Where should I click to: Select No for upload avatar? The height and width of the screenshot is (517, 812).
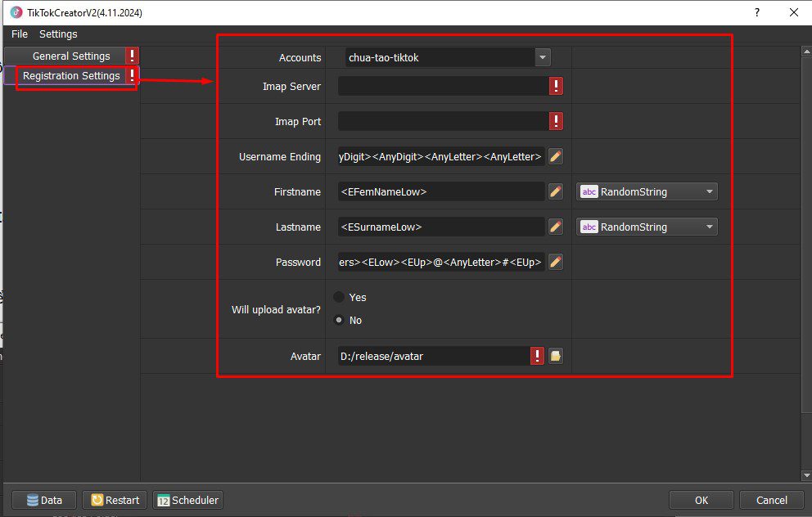click(x=339, y=320)
